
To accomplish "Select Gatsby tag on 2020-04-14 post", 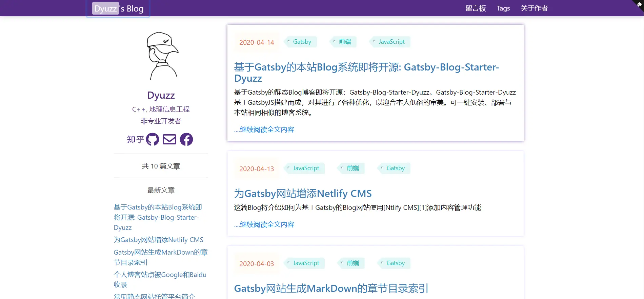I will coord(300,42).
